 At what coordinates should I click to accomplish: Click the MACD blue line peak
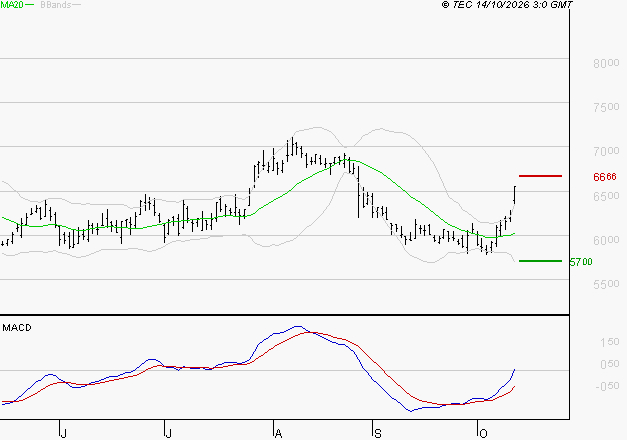click(x=298, y=326)
